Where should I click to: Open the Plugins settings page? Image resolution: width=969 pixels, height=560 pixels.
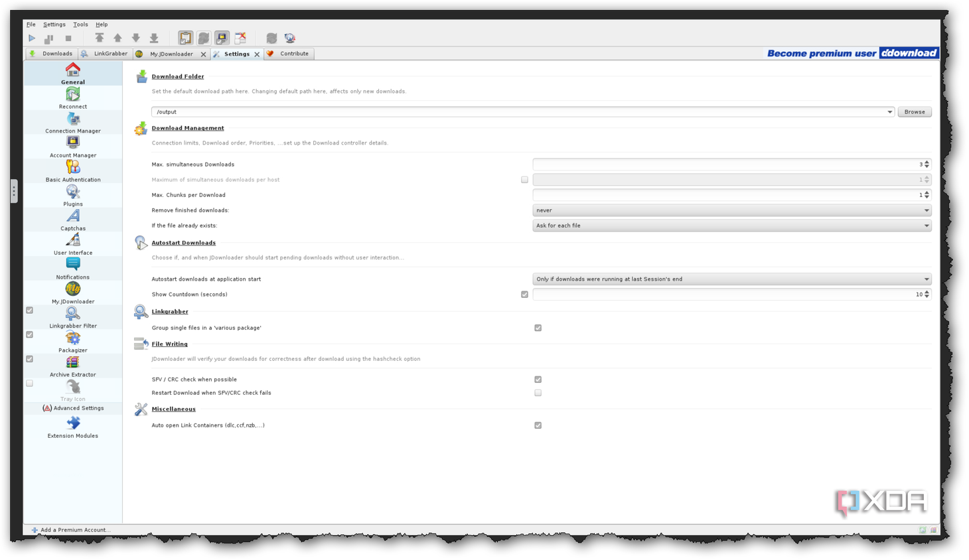point(73,196)
